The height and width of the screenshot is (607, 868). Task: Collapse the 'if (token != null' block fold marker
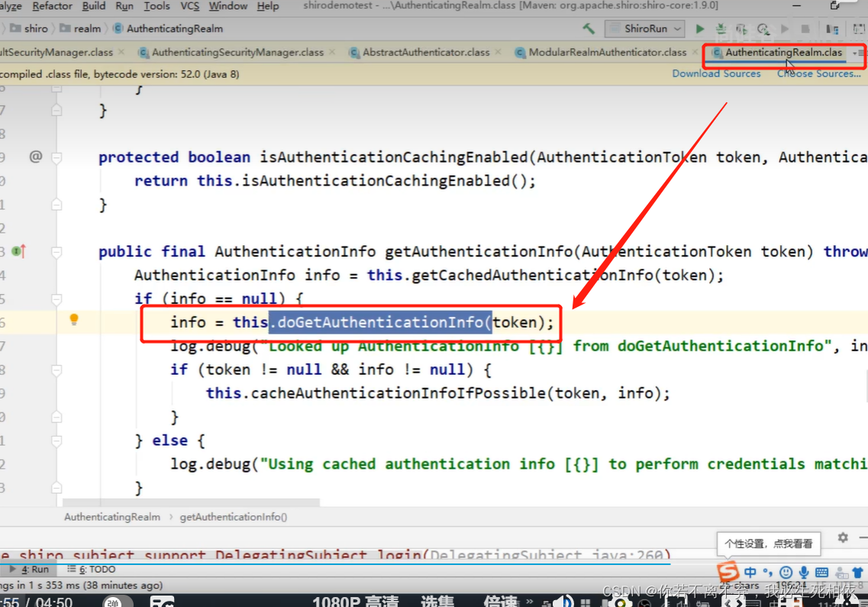[x=56, y=370]
